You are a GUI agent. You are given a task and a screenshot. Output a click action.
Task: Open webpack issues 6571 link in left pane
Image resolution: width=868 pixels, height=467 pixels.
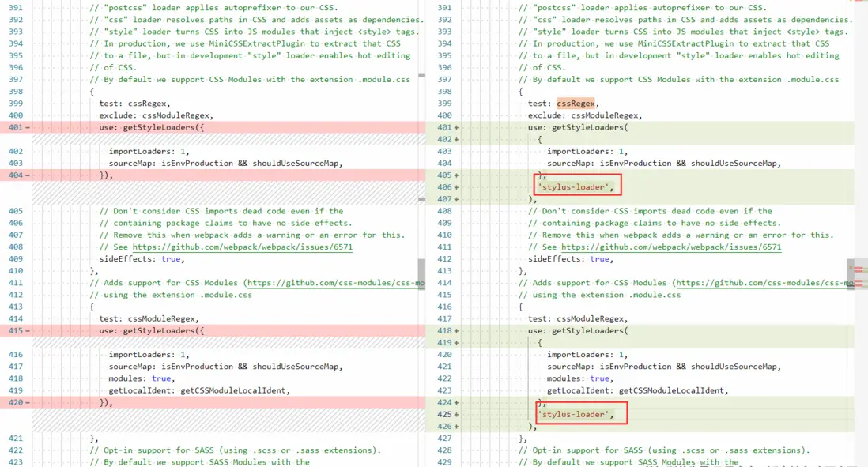click(x=242, y=247)
